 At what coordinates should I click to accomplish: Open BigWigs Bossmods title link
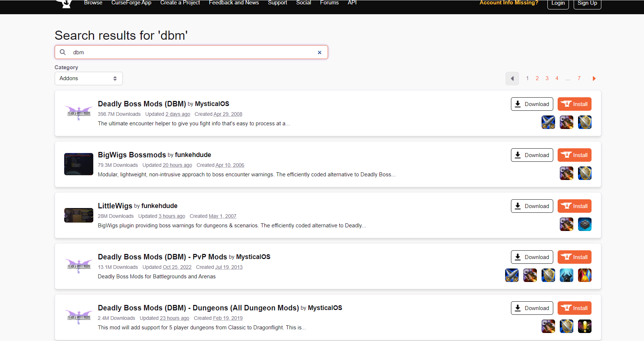pyautogui.click(x=132, y=155)
